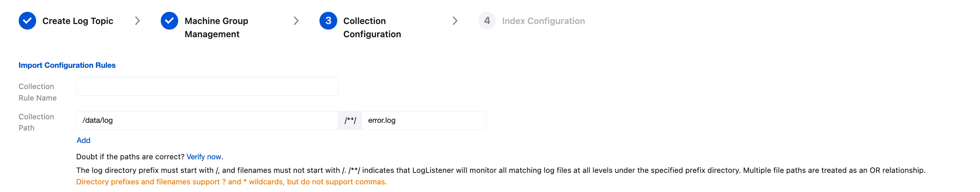Click the error.log filename field
The image size is (980, 192).
coord(423,120)
